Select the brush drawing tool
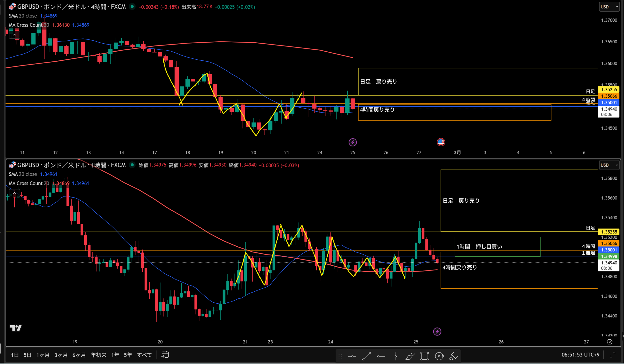Viewport: 624px width, 364px height. click(x=410, y=356)
